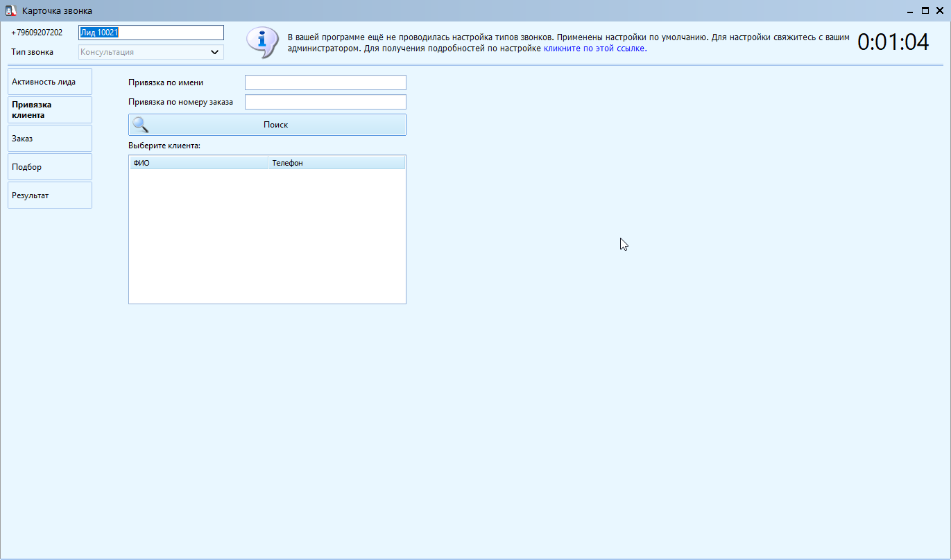Viewport: 951px width, 560px height.
Task: Focus the Привязка по имени input
Action: tap(325, 82)
